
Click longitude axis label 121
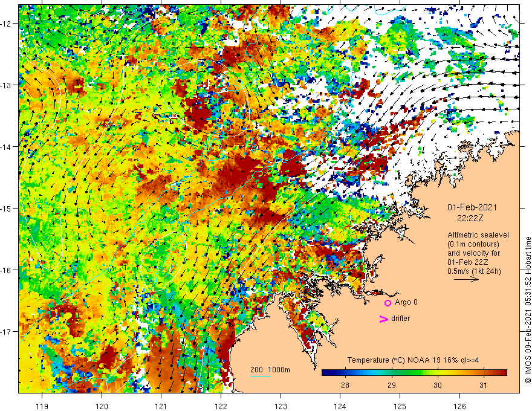coord(161,406)
